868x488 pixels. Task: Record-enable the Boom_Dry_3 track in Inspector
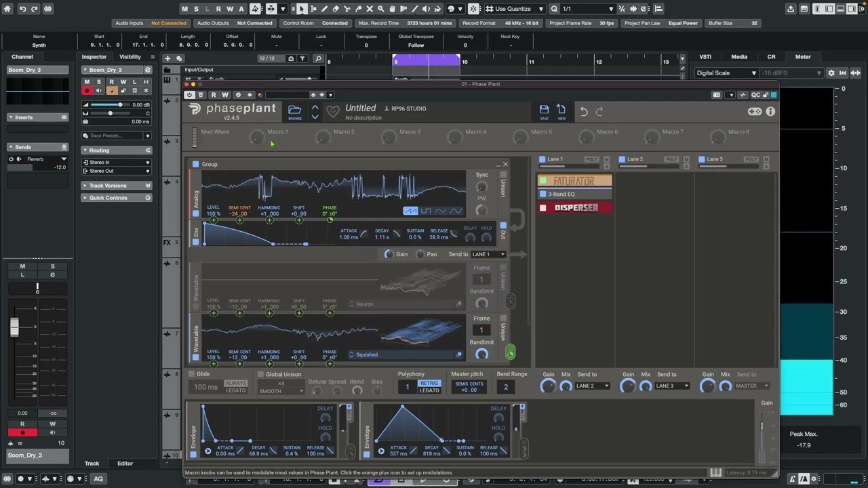[87, 90]
